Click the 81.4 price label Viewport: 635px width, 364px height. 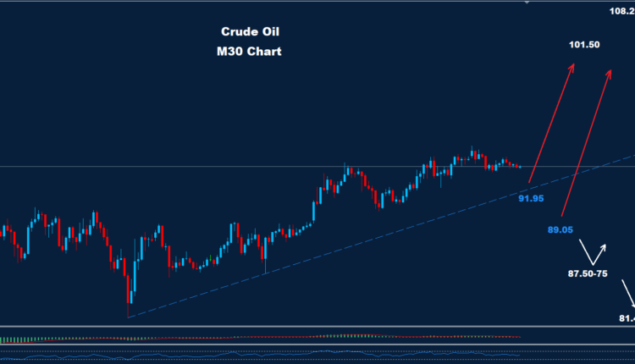[627, 318]
